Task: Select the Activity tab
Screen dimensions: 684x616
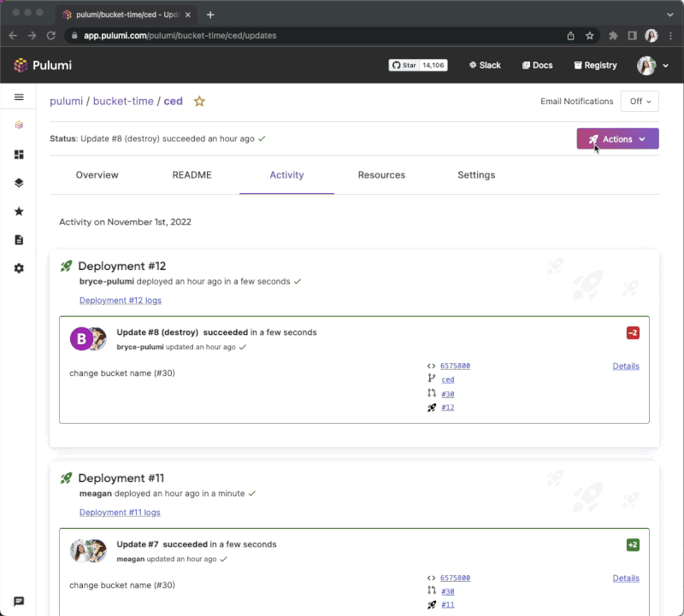Action: point(286,175)
